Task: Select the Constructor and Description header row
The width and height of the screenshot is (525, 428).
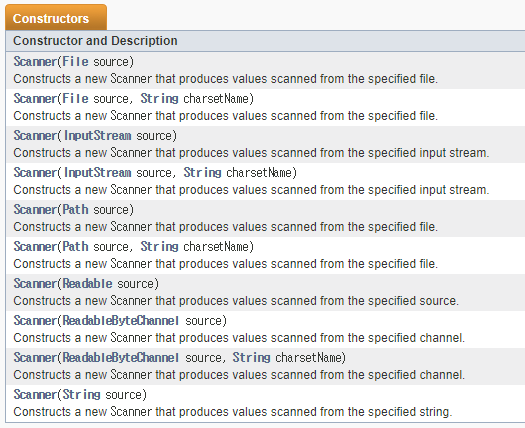Action: [x=265, y=41]
